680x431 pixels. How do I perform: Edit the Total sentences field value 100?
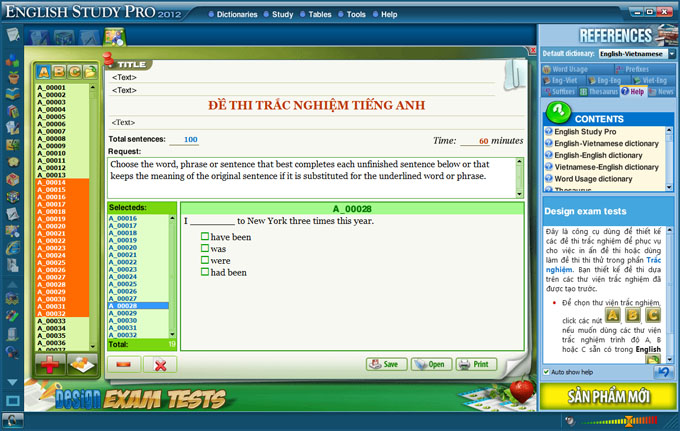[x=185, y=140]
